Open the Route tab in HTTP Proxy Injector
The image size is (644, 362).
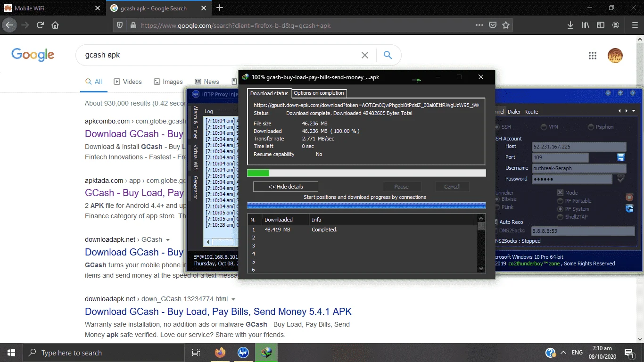531,112
